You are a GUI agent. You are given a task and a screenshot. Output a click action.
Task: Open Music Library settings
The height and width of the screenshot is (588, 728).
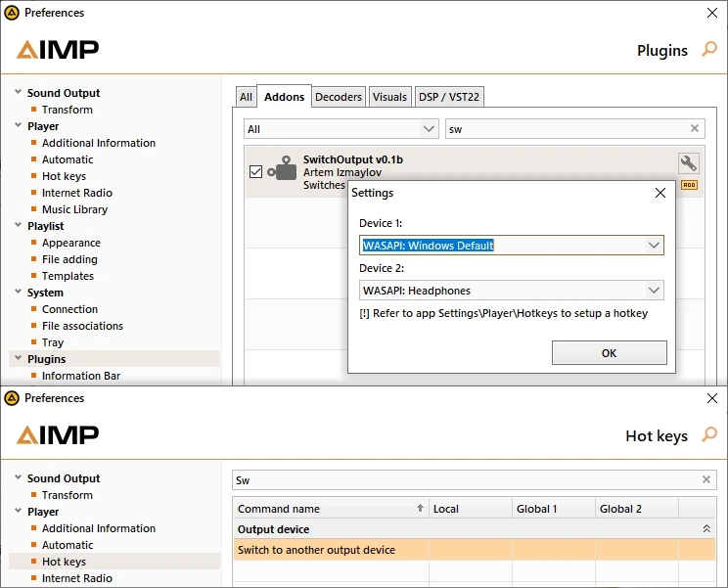tap(74, 209)
